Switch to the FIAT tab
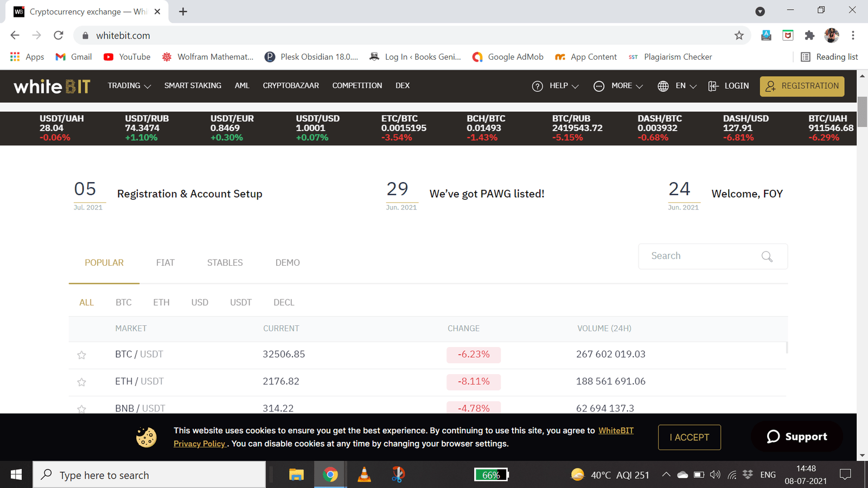 [165, 262]
